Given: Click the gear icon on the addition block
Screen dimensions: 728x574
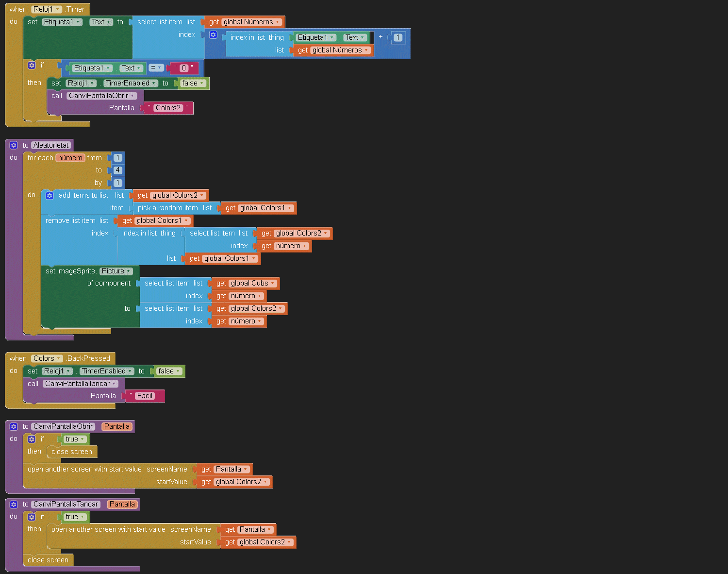Looking at the screenshot, I should point(213,35).
